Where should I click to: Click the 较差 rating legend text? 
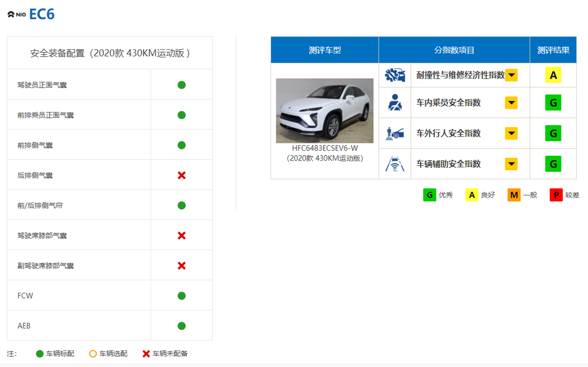[x=572, y=195]
